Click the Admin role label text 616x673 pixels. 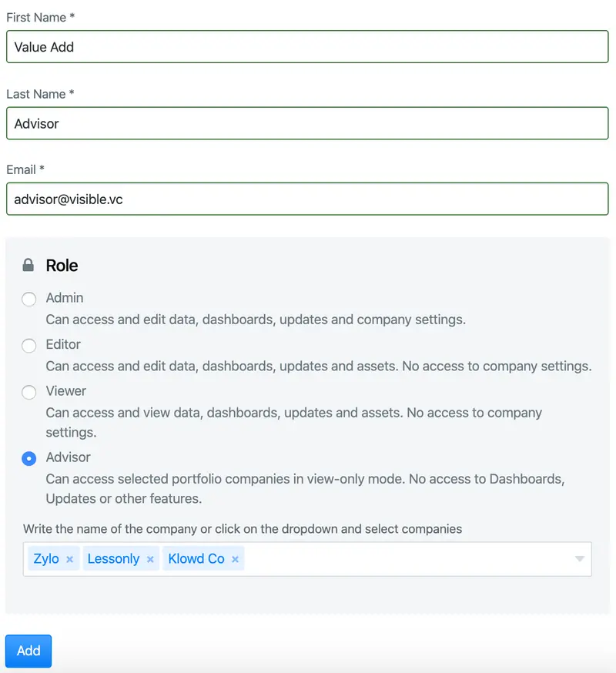click(65, 297)
